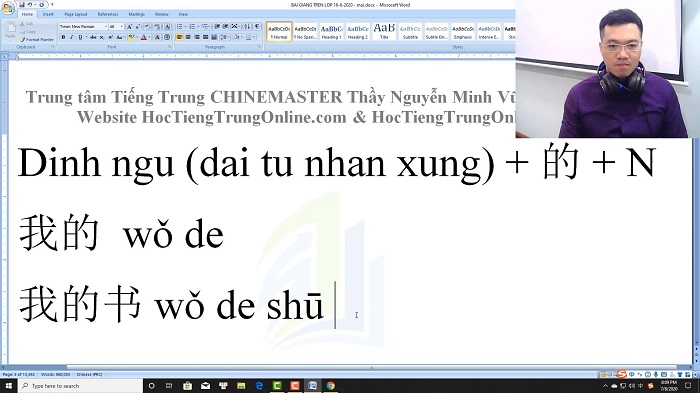
Task: Click the Windows Start button
Action: [8, 385]
